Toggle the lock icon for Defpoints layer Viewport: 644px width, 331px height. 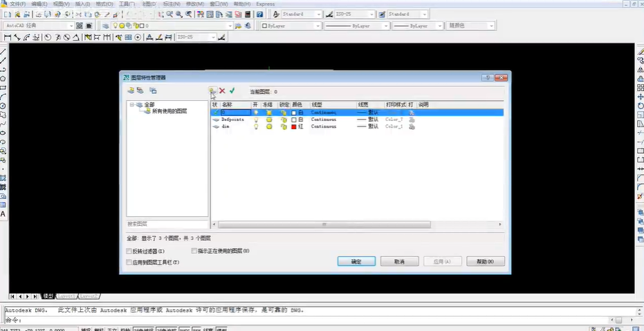click(284, 120)
